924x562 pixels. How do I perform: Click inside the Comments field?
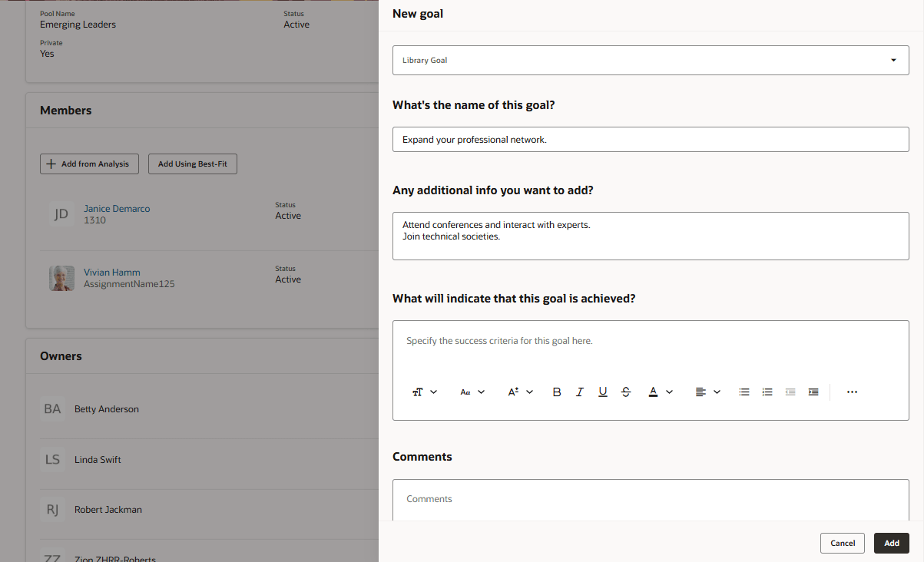click(x=651, y=499)
